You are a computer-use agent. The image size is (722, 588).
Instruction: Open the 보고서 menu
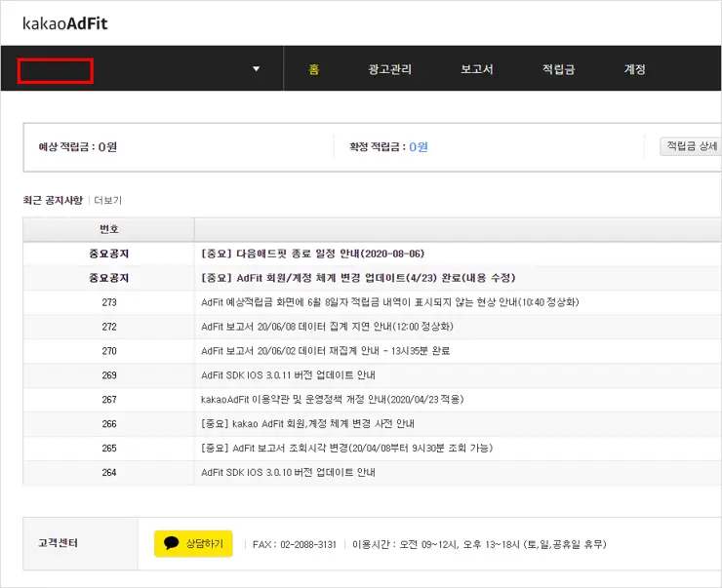[x=477, y=69]
